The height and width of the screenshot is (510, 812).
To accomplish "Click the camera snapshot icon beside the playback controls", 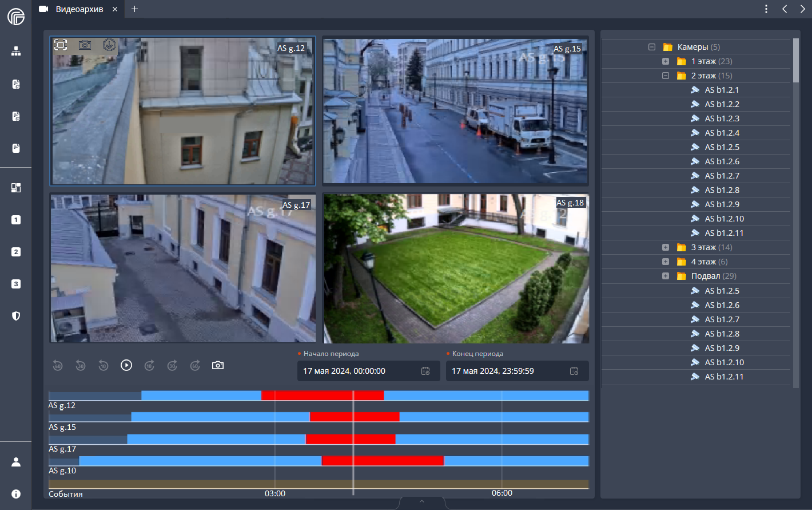I will [218, 365].
